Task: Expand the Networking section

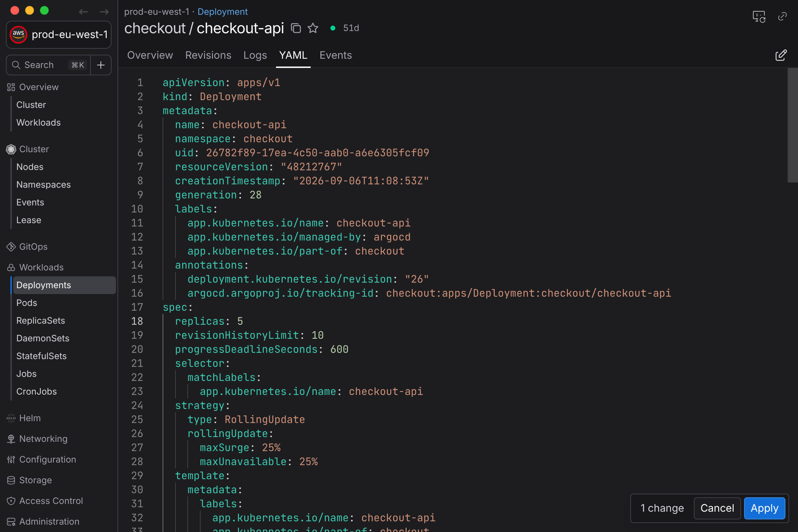Action: 43,439
